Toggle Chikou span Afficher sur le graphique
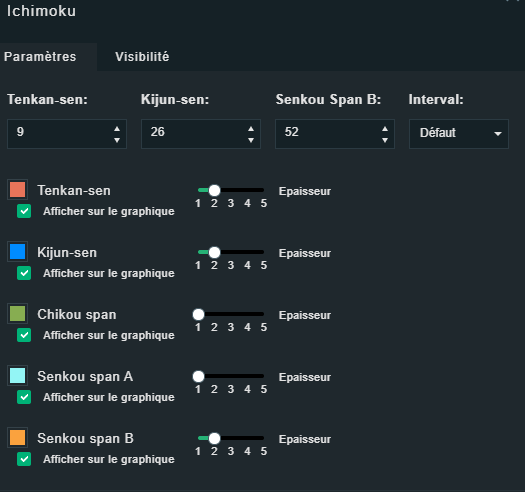 pyautogui.click(x=24, y=335)
